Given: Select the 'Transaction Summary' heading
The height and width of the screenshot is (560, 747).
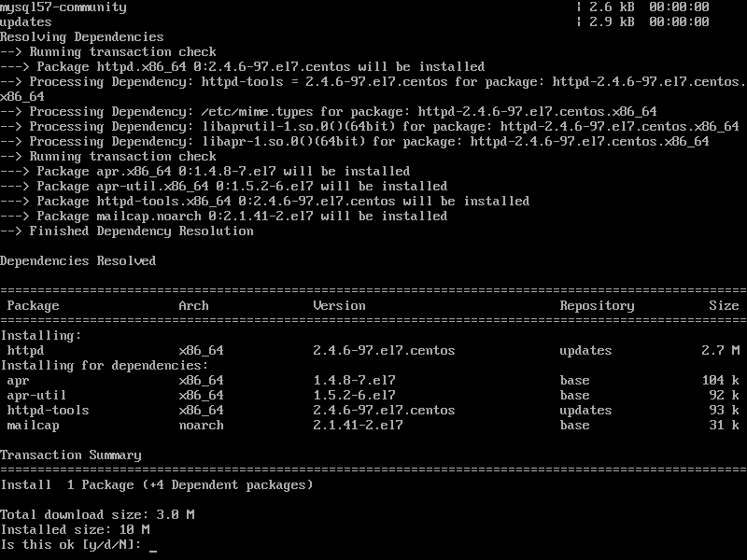Looking at the screenshot, I should click(71, 455).
